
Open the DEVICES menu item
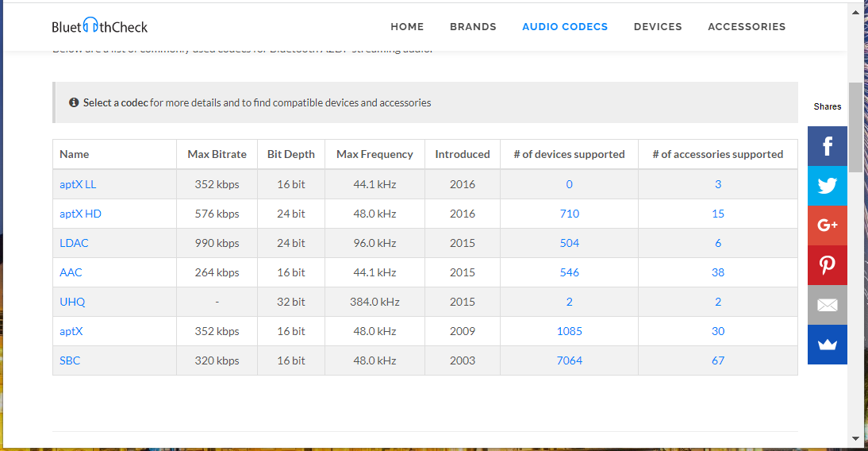point(658,26)
